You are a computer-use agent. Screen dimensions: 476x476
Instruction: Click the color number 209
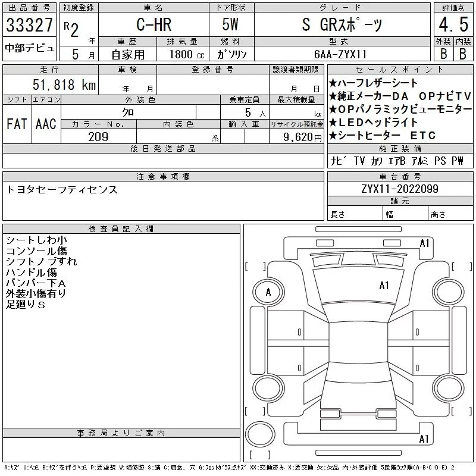98,137
